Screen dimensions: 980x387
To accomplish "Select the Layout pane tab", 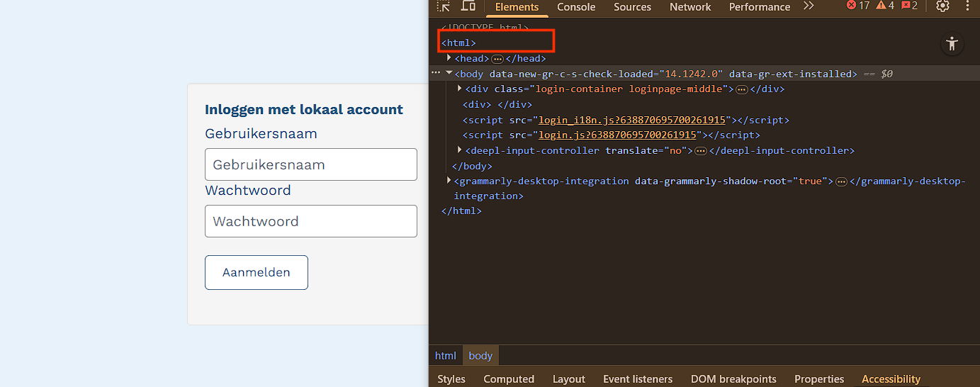I will [569, 379].
